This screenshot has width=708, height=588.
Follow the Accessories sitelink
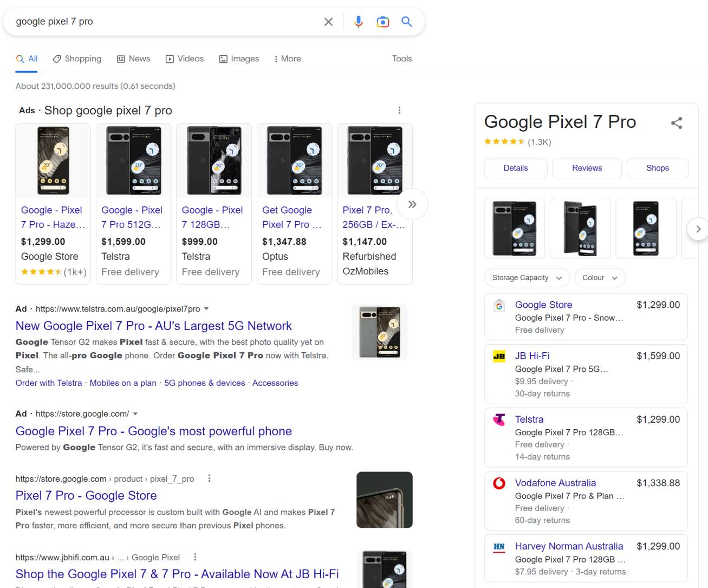point(275,383)
